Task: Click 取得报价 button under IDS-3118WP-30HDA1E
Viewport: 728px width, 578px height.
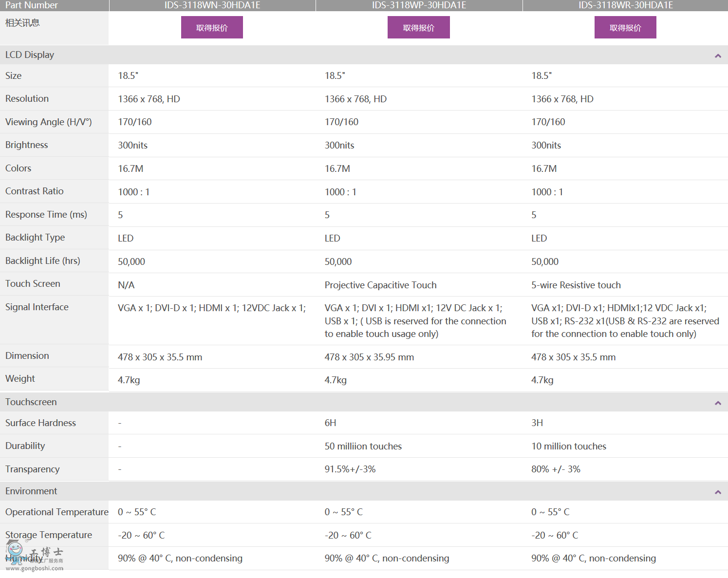Action: [x=418, y=28]
